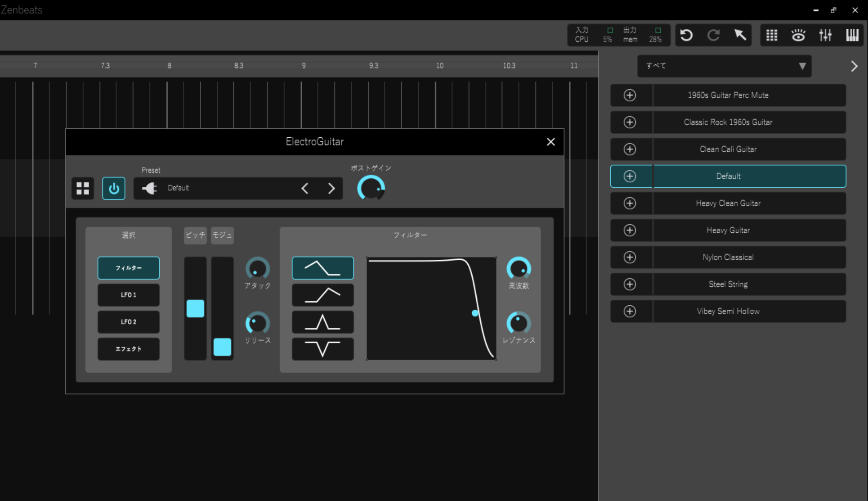Image resolution: width=868 pixels, height=501 pixels.
Task: Click the 周波数 frequency knob
Action: coord(519,269)
